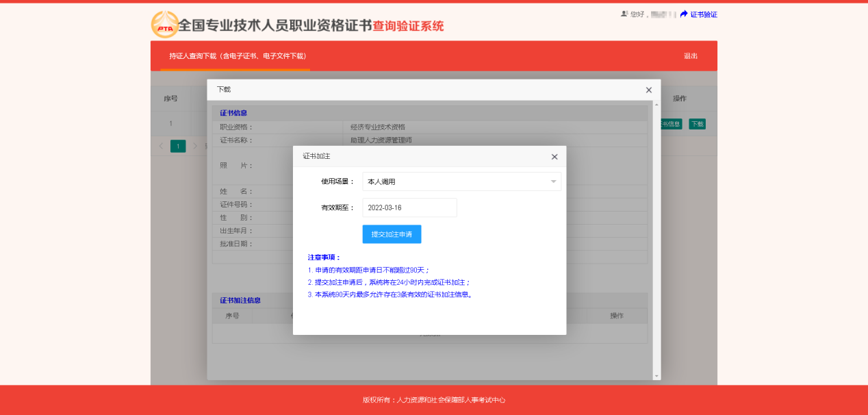Click the 2022-03-16 validity date input
868x415 pixels.
point(409,207)
